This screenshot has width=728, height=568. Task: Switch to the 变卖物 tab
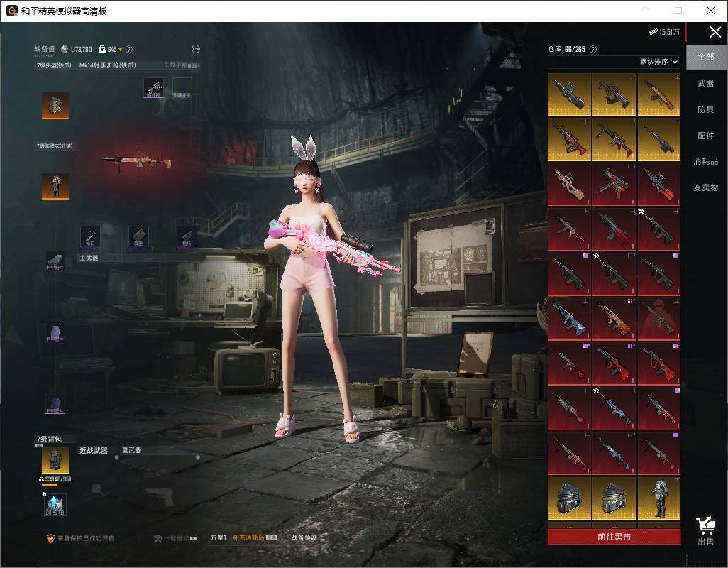(x=706, y=187)
